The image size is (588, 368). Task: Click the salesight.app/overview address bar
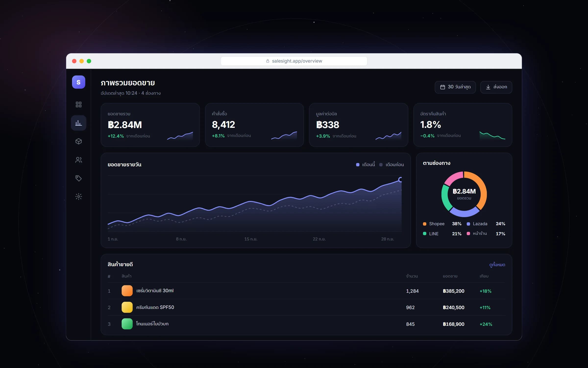[294, 61]
